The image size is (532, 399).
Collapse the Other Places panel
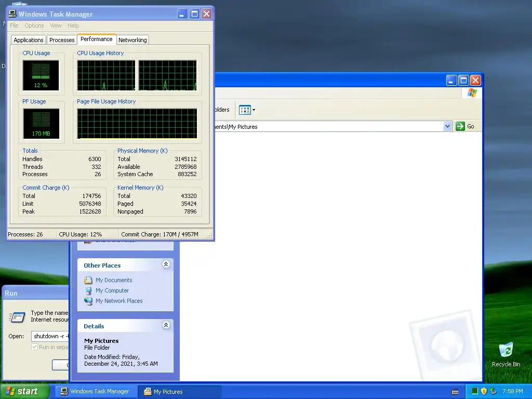coord(166,264)
